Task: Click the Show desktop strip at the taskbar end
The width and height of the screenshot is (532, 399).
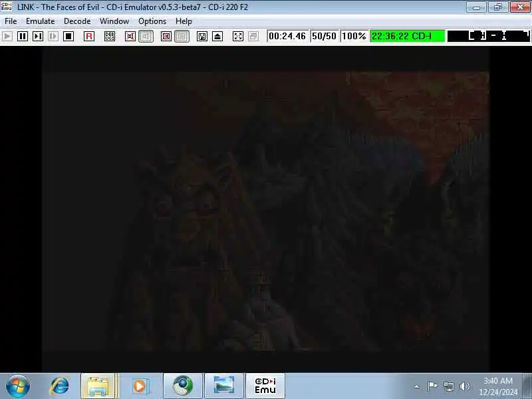Action: click(527, 386)
